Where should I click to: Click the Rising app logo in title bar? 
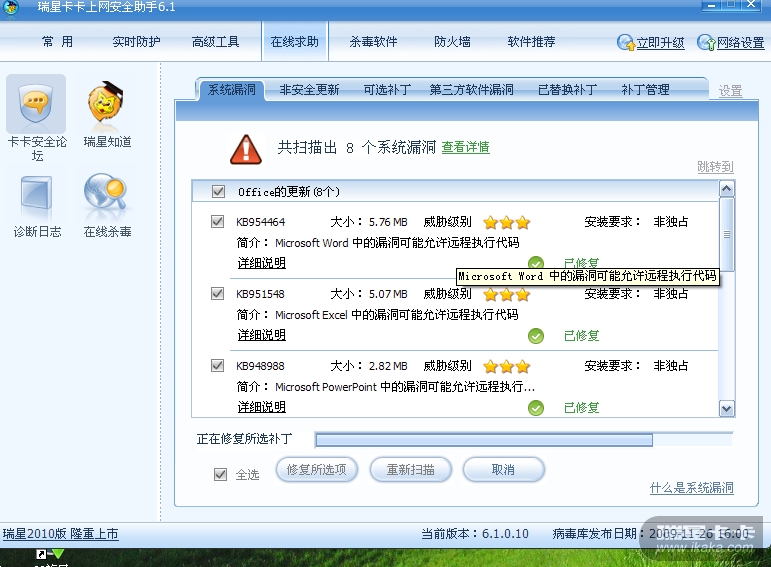(x=11, y=7)
